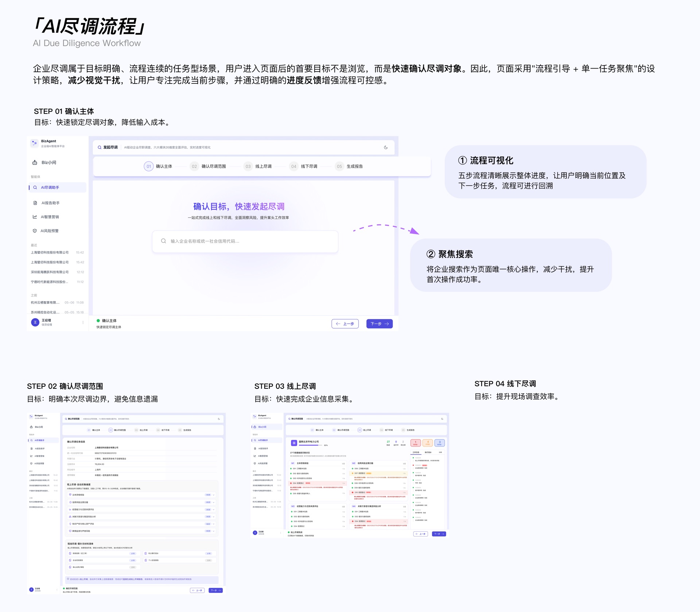Expand 主体资格核验 row chevron in Step 02 mockup
Viewport: 700px width, 612px height.
pos(214,495)
